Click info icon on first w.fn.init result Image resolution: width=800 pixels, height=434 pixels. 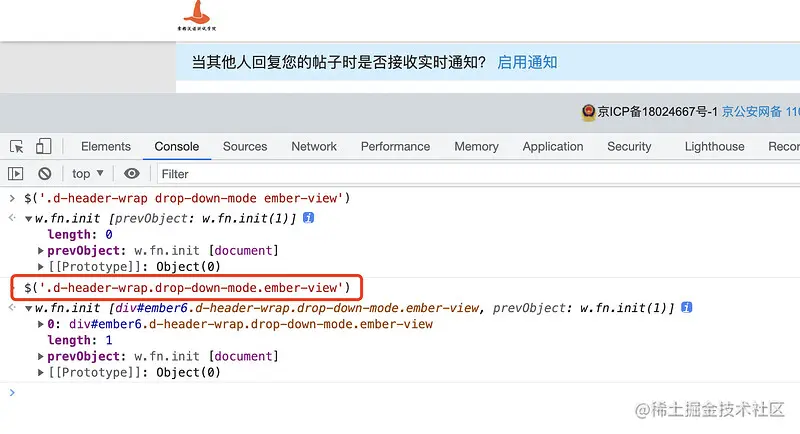pos(308,218)
